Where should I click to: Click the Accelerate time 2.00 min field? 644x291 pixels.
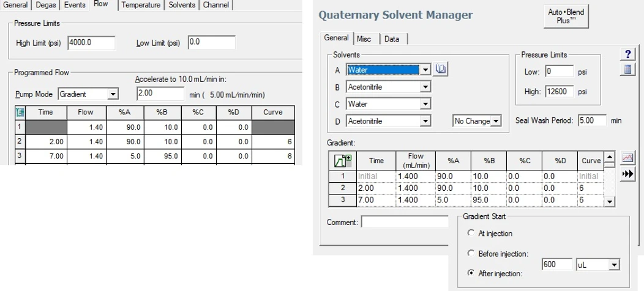(x=160, y=94)
